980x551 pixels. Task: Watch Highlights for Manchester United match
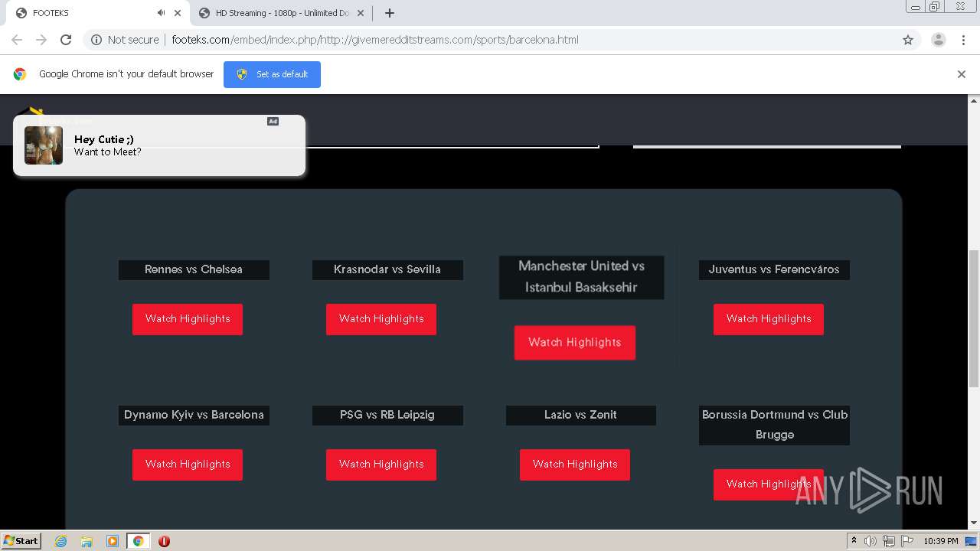(x=575, y=342)
